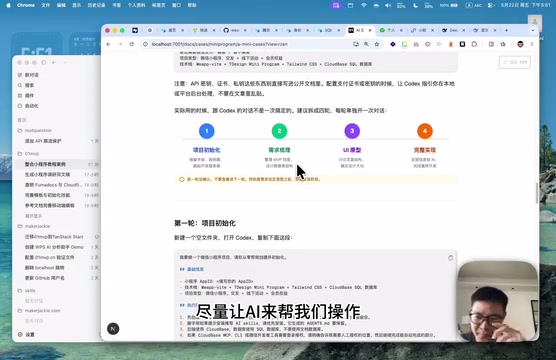
Task: Click the zoom magnifier icon in address bar
Action: point(366,44)
